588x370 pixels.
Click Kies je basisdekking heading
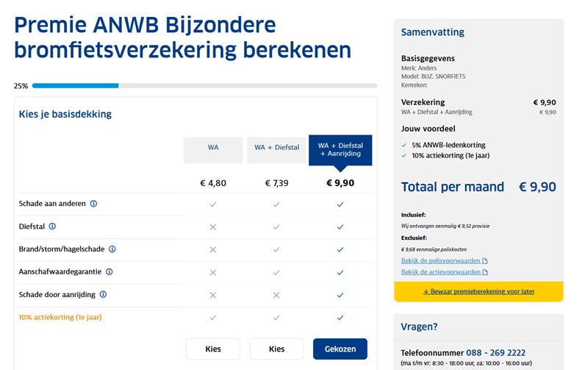pos(65,114)
